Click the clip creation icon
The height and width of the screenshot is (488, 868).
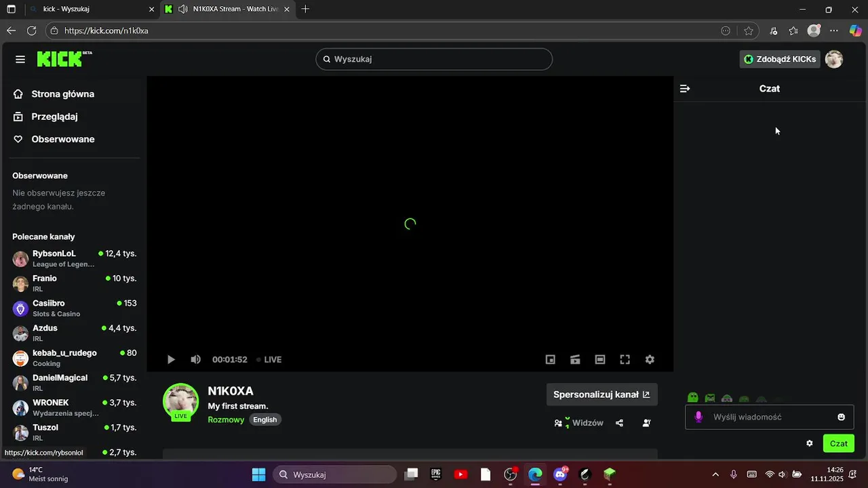click(575, 359)
